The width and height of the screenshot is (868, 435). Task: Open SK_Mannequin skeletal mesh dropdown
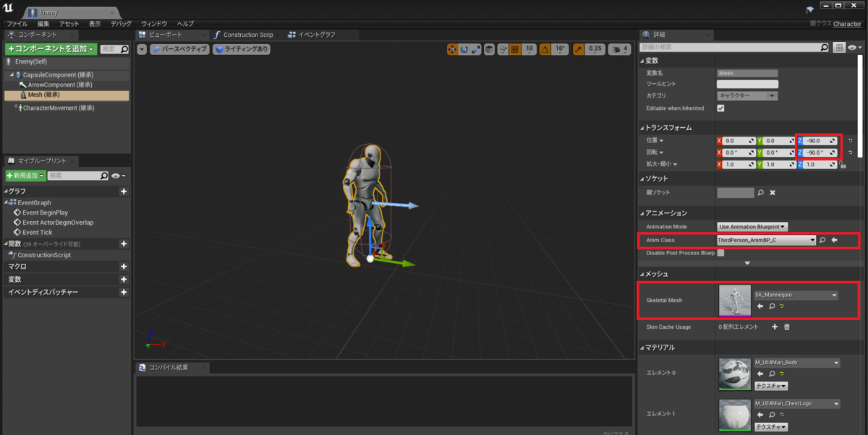[796, 295]
